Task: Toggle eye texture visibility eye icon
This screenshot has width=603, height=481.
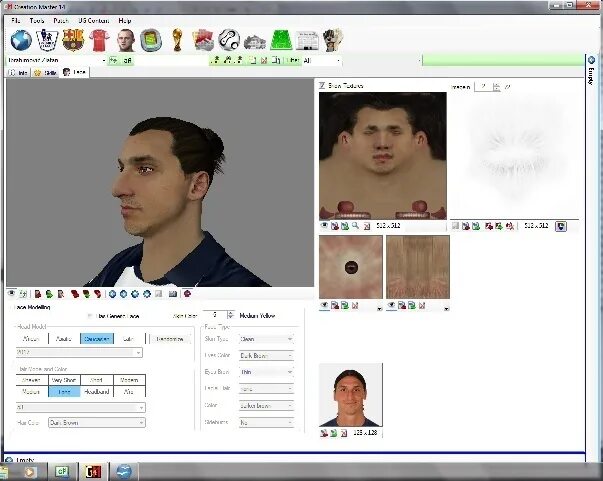Action: [x=325, y=305]
